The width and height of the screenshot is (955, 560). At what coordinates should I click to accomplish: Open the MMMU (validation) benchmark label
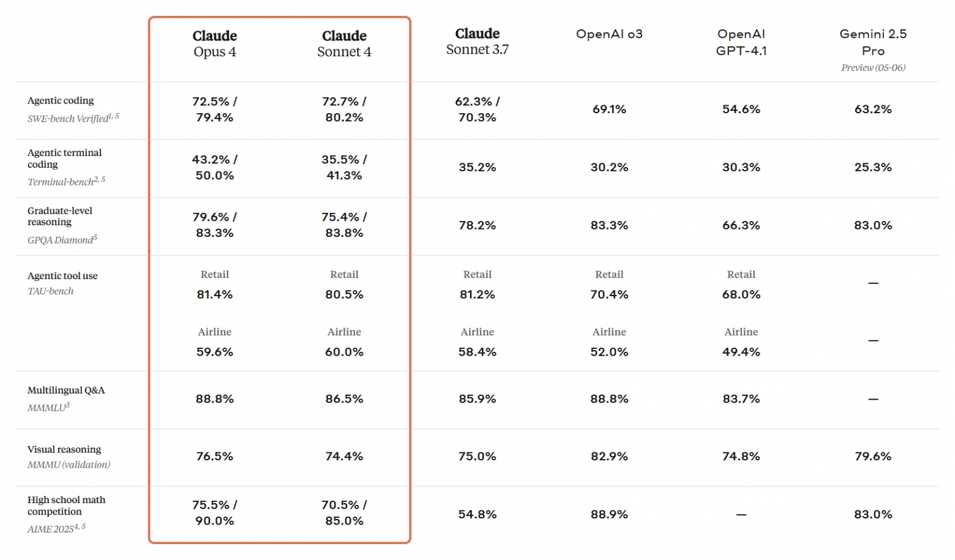(69, 465)
